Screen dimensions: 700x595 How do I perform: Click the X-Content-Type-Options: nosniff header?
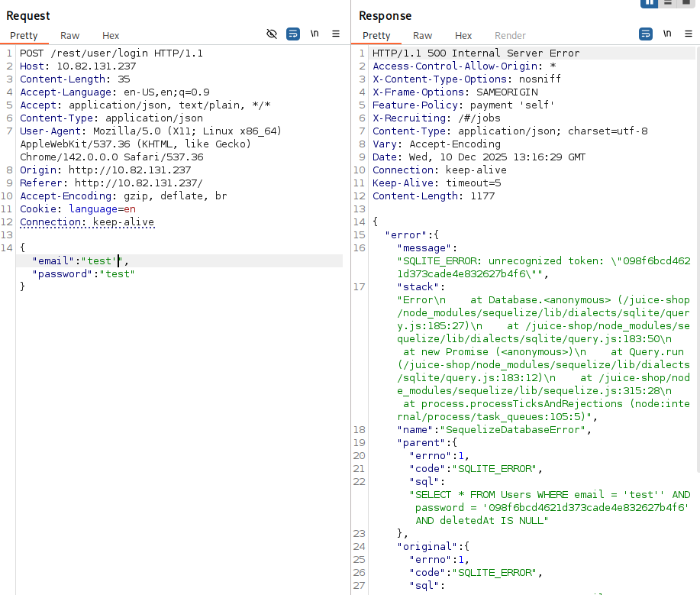tap(466, 79)
